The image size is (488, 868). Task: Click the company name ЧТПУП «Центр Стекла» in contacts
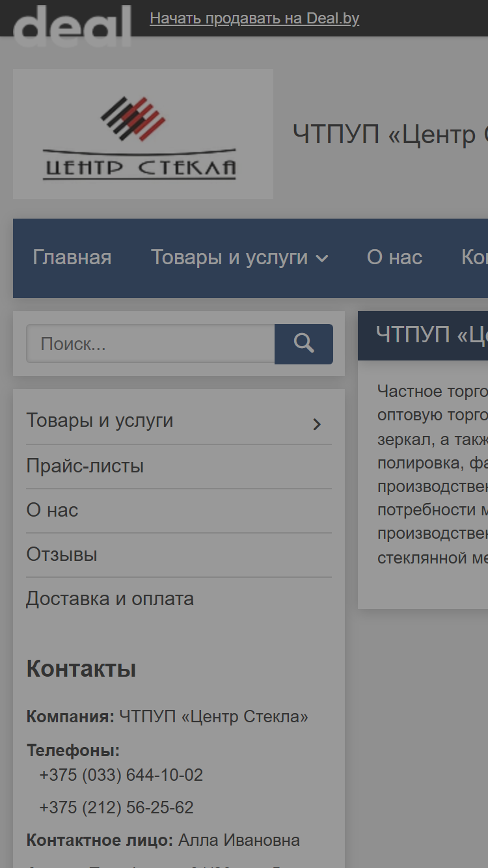click(214, 717)
